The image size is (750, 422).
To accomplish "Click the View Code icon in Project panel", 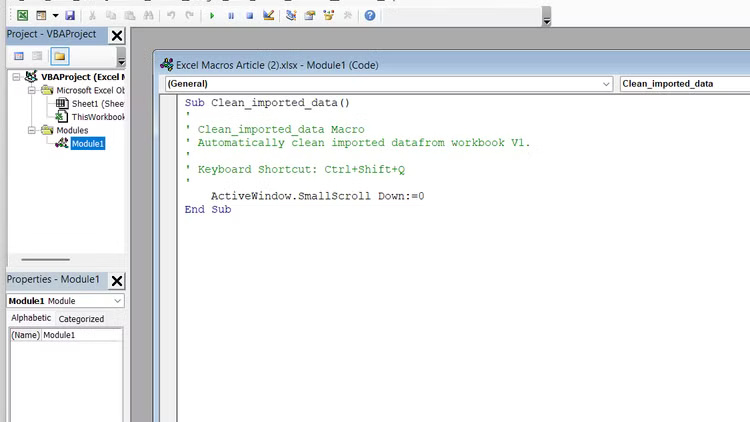I will point(19,56).
